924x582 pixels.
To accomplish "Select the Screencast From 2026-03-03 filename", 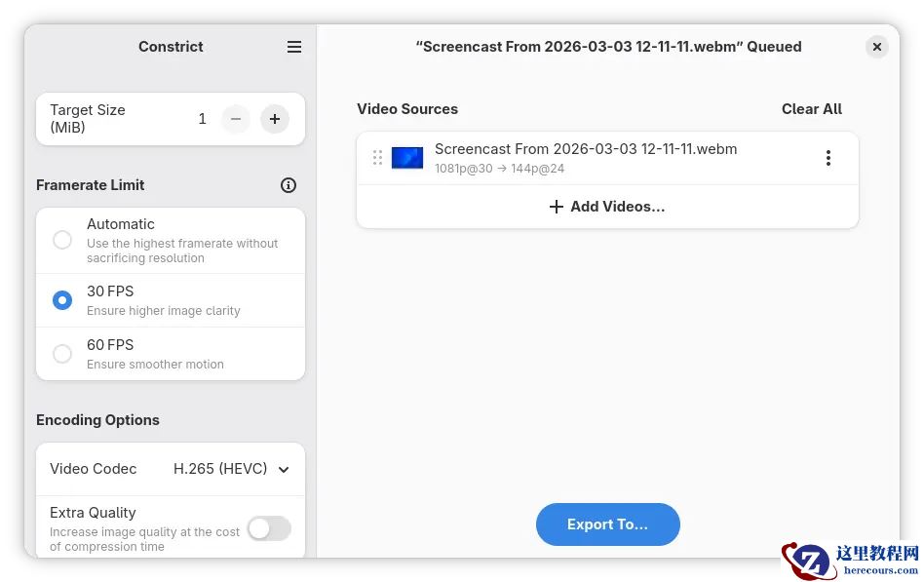I will tap(585, 149).
